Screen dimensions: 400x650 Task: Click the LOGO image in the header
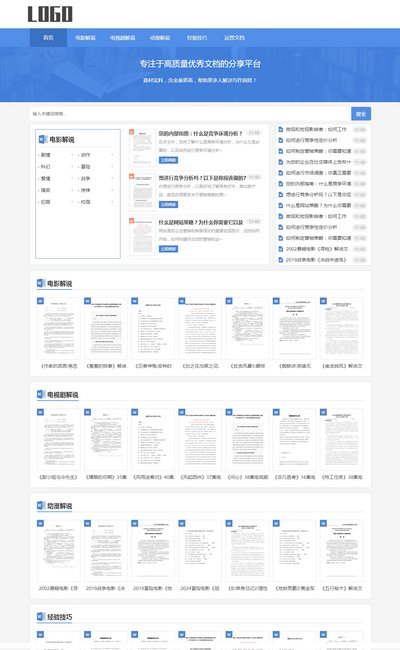(x=50, y=14)
